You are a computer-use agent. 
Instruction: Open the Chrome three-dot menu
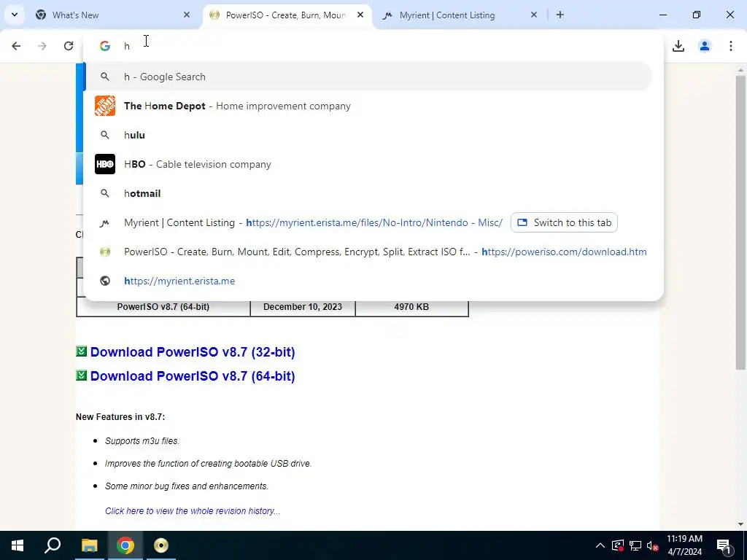pyautogui.click(x=731, y=46)
